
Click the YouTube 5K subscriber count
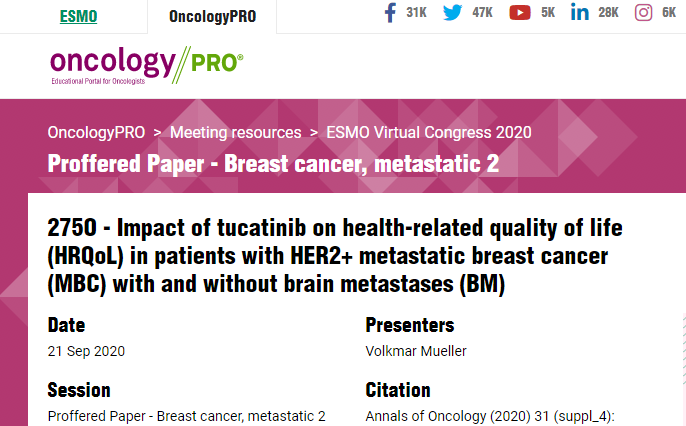click(548, 13)
